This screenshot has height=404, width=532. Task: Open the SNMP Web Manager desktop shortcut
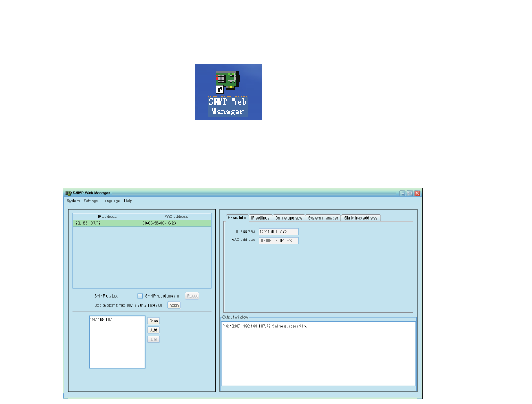point(228,92)
